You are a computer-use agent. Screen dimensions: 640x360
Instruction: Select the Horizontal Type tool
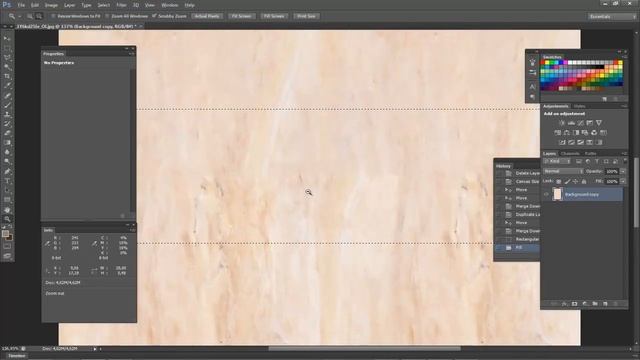[x=7, y=181]
